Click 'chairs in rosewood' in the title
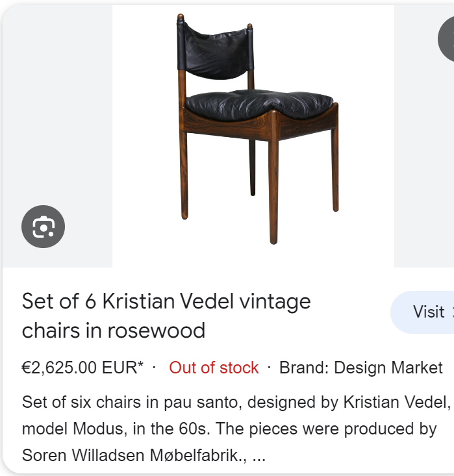The width and height of the screenshot is (454, 476). pos(114,331)
